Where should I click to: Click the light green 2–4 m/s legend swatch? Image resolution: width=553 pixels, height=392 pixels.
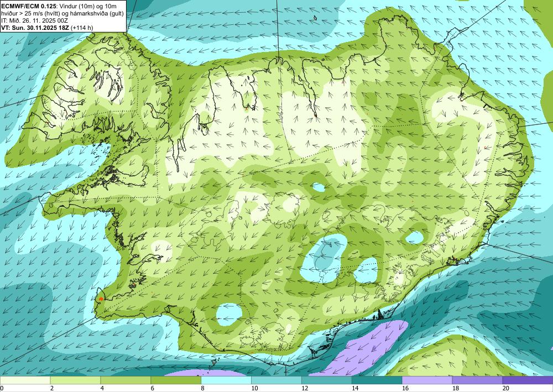(75, 380)
